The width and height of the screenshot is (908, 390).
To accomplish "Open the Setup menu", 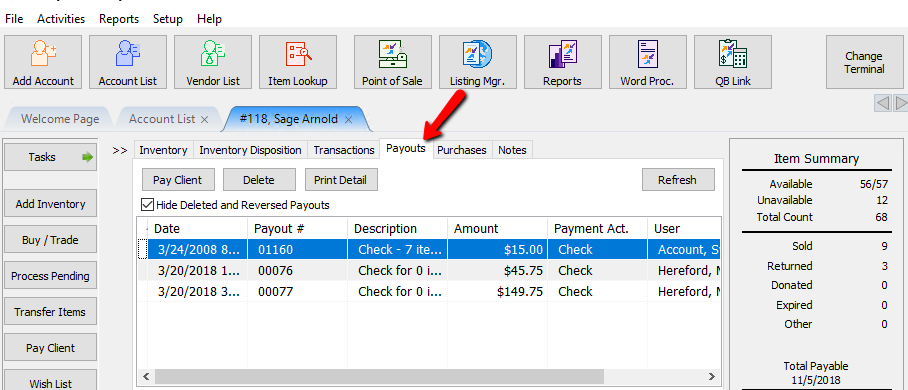I will (x=168, y=19).
